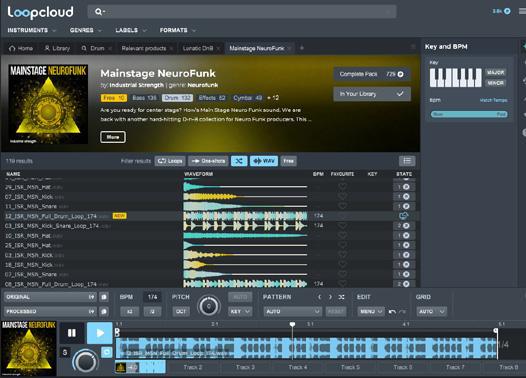The height and width of the screenshot is (378, 526).
Task: Go to previous pattern arrow
Action: coord(319,297)
